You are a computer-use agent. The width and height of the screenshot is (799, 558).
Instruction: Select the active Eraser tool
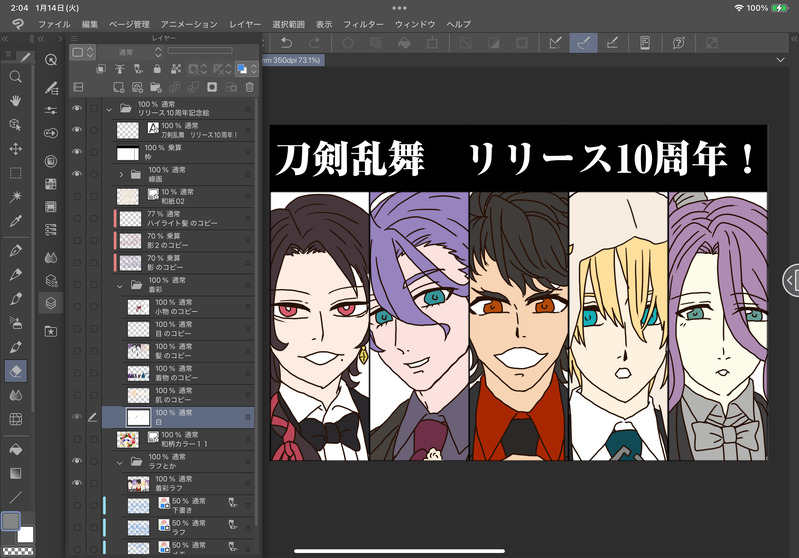pyautogui.click(x=15, y=371)
